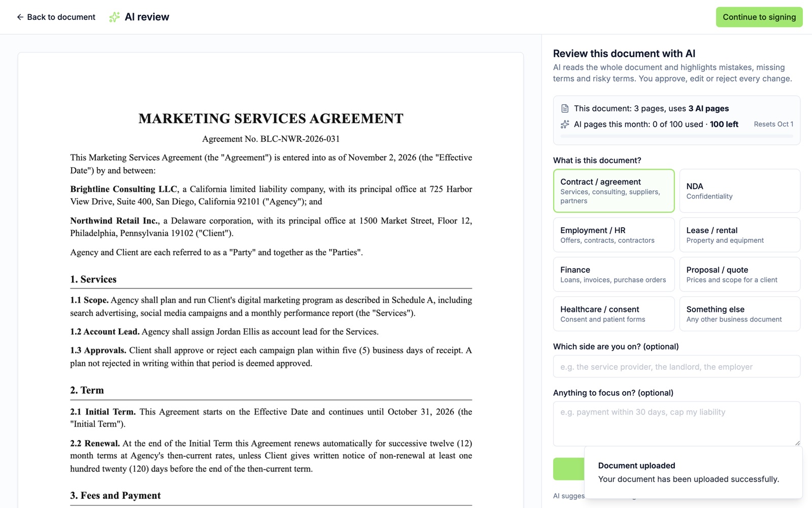This screenshot has width=812, height=508.
Task: Select Healthcare / consent card
Action: (614, 314)
